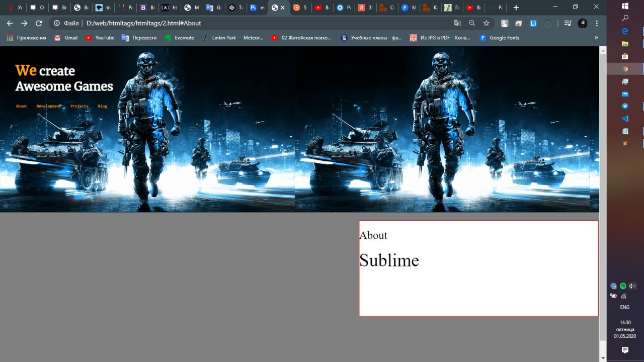Viewport: 644px width, 362px height.
Task: Open Visual Studio Code from the taskbar
Action: pyautogui.click(x=625, y=119)
